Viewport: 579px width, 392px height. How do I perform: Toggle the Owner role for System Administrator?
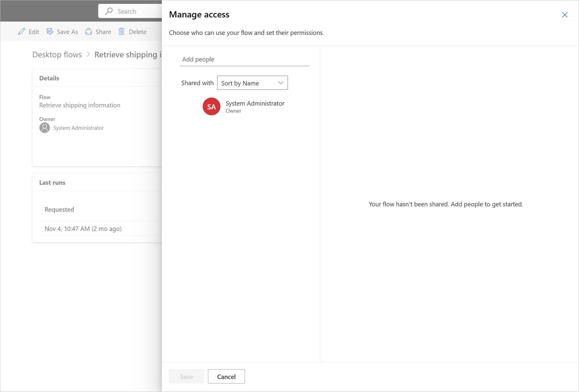[234, 111]
